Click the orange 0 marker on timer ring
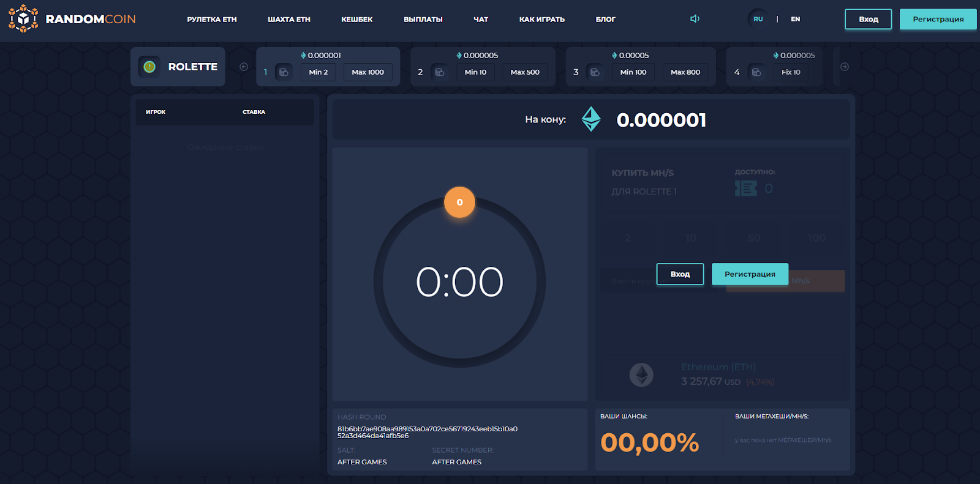Screen dimensions: 980x484 459,202
